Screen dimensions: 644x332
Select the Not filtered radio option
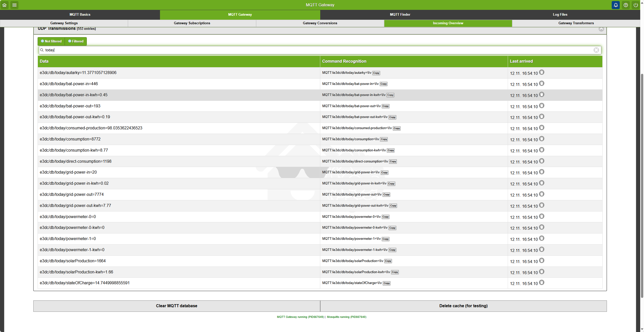(x=51, y=41)
